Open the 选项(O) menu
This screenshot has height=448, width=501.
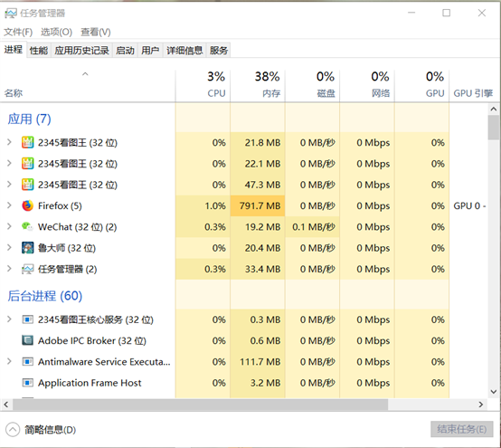(56, 32)
